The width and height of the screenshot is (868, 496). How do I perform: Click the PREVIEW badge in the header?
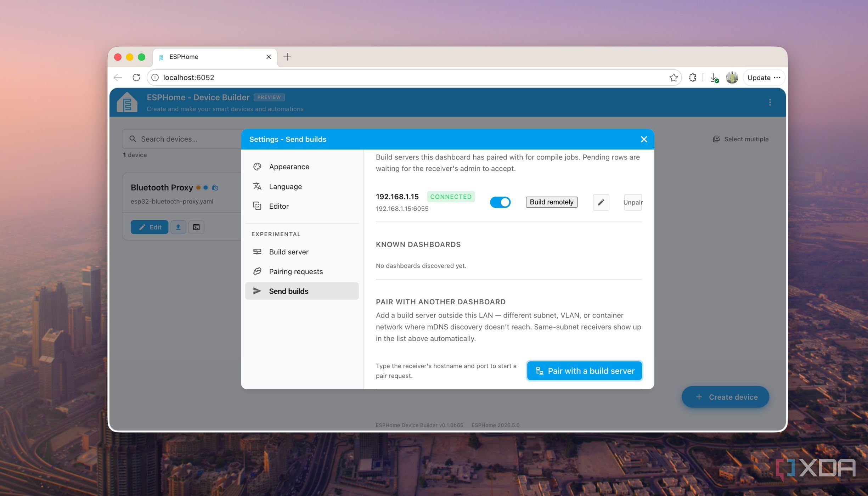[x=269, y=97]
